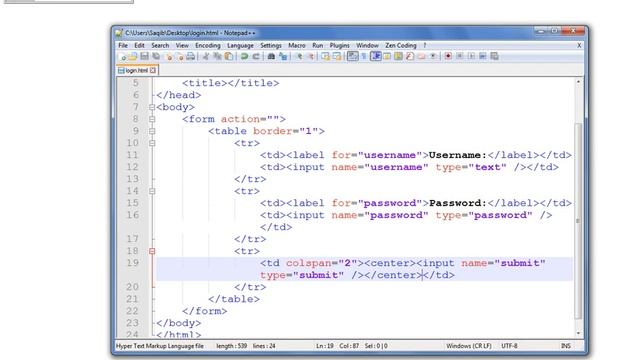Collapse the red fold marker on line 18
Viewport: 640px width, 360px height.
click(152, 251)
